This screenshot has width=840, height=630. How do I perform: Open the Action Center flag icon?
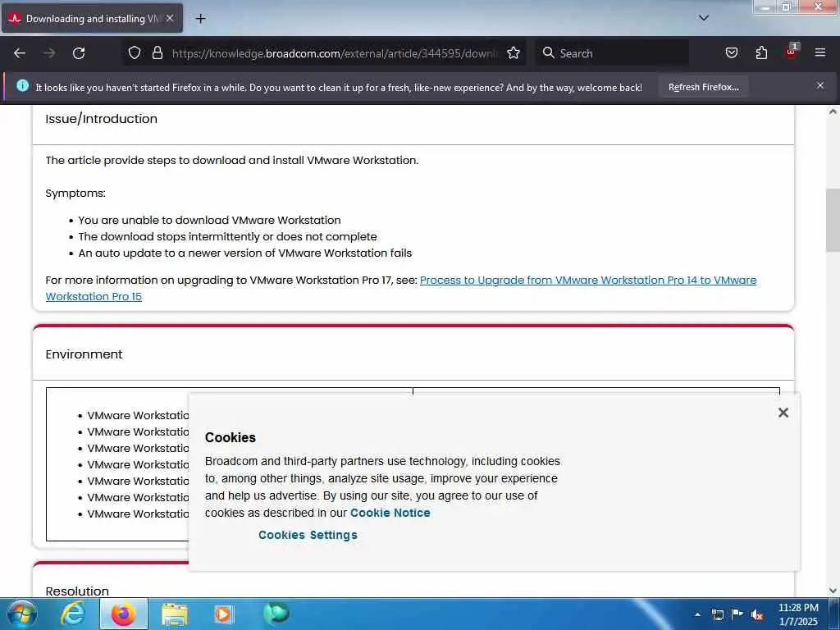coord(737,614)
